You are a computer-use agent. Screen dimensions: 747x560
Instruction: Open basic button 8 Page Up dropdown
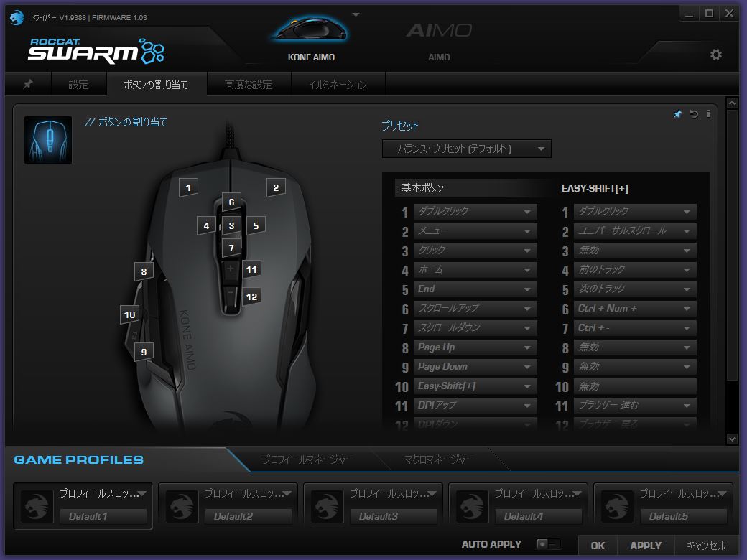pyautogui.click(x=475, y=347)
